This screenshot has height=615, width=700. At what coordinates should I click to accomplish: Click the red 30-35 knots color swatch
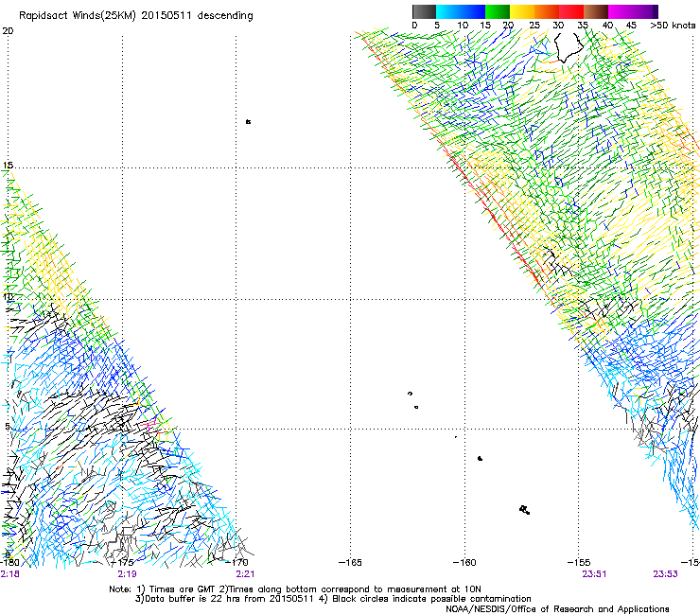tap(571, 11)
